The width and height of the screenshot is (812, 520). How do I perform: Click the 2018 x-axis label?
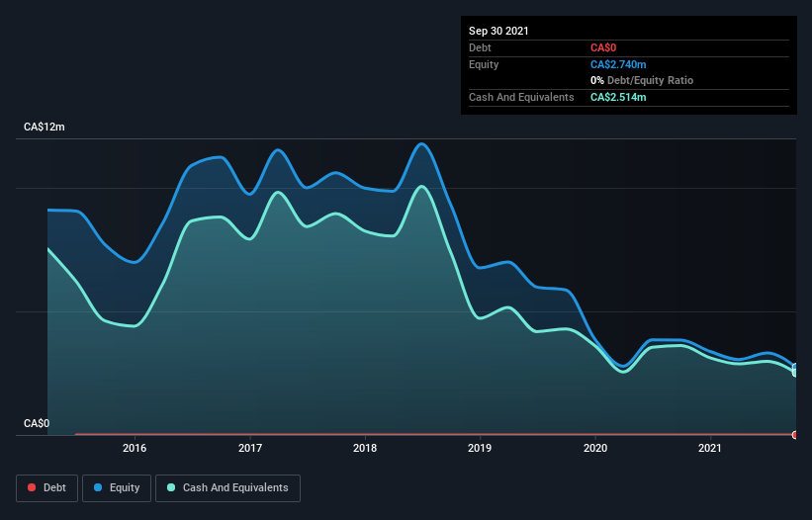click(x=365, y=448)
